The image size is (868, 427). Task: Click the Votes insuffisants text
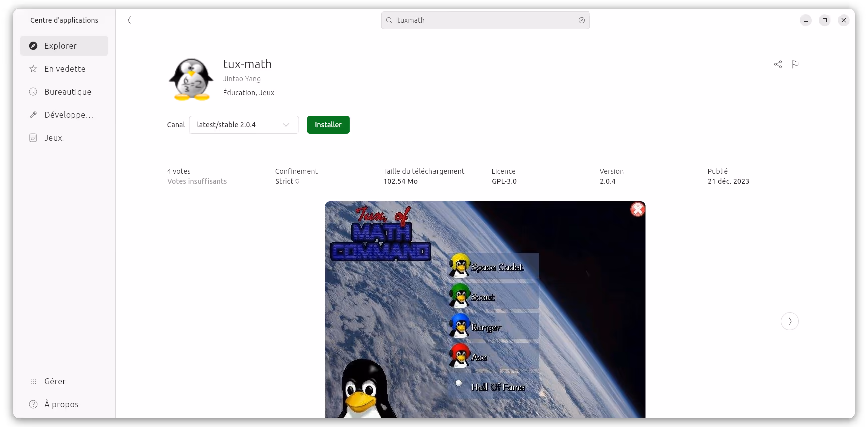(197, 181)
